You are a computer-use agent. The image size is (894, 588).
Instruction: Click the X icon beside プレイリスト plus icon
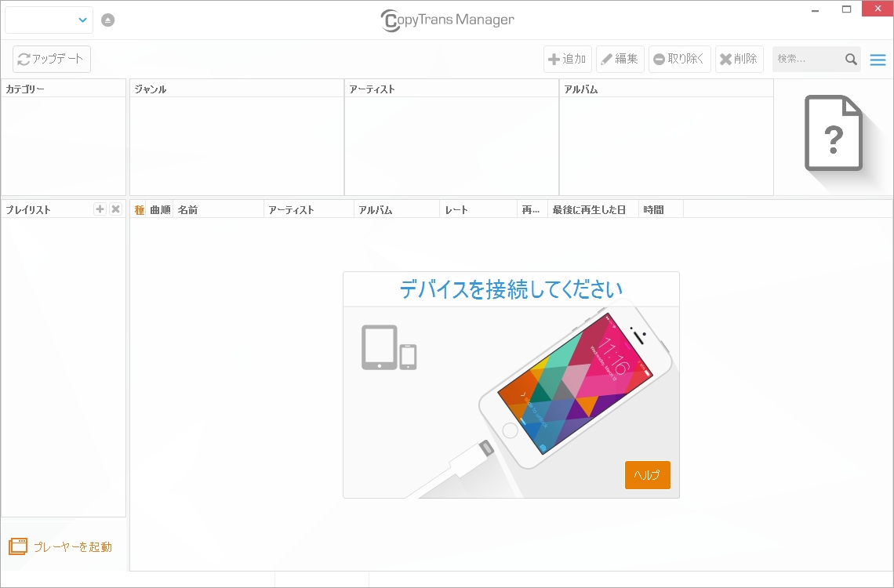point(114,209)
